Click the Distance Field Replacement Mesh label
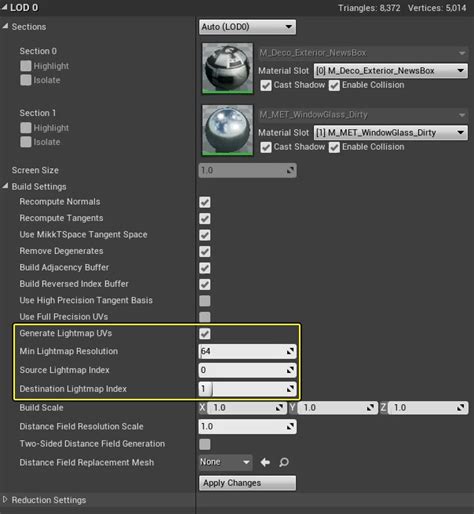The image size is (474, 514). [x=87, y=462]
